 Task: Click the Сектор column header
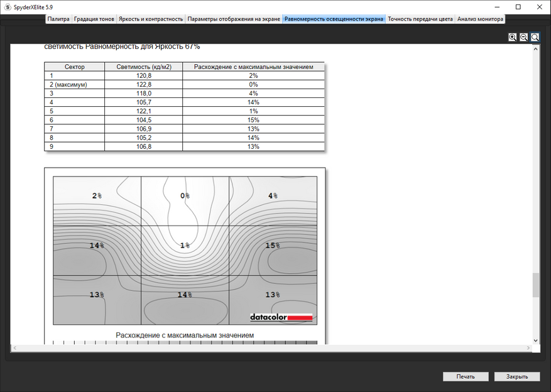pyautogui.click(x=75, y=67)
